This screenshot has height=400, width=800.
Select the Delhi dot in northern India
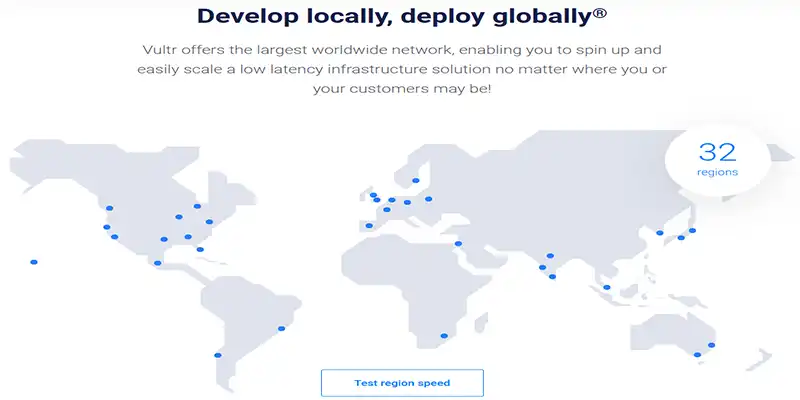pos(548,254)
